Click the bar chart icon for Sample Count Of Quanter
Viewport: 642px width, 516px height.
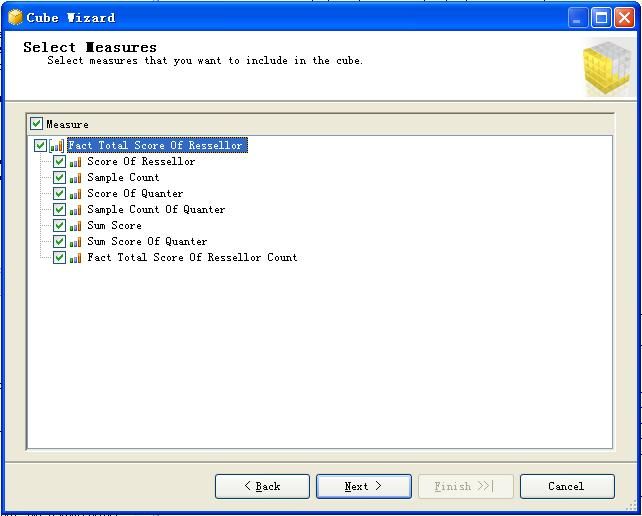(x=75, y=210)
